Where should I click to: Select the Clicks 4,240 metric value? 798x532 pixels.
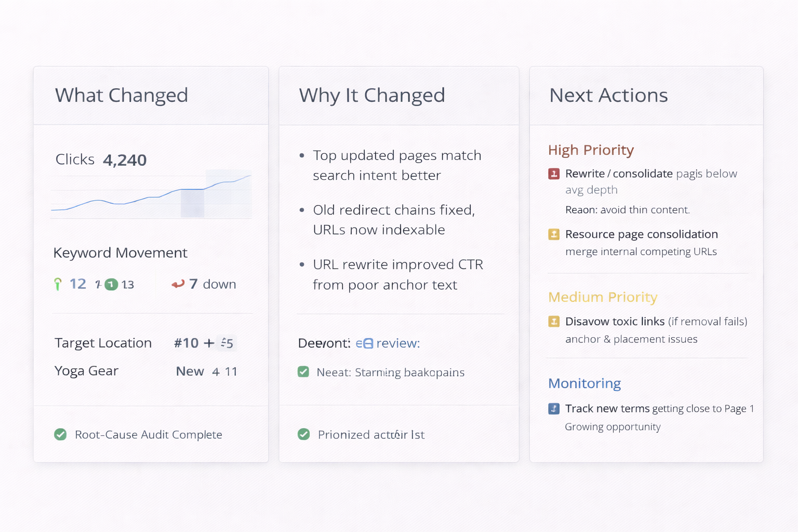(125, 159)
